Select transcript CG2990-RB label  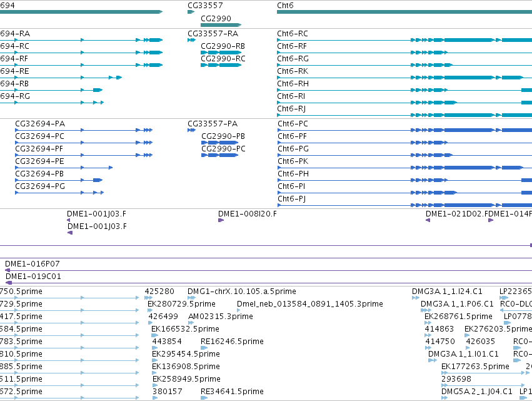pos(223,46)
